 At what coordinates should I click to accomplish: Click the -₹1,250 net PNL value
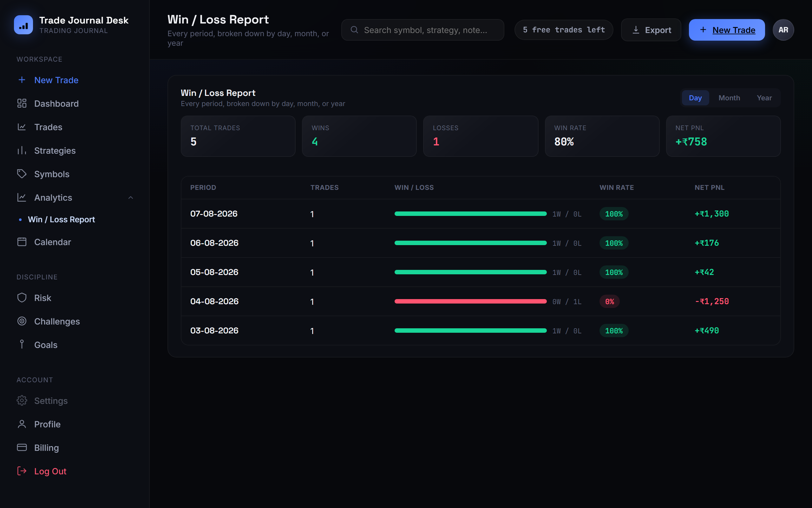click(x=711, y=301)
